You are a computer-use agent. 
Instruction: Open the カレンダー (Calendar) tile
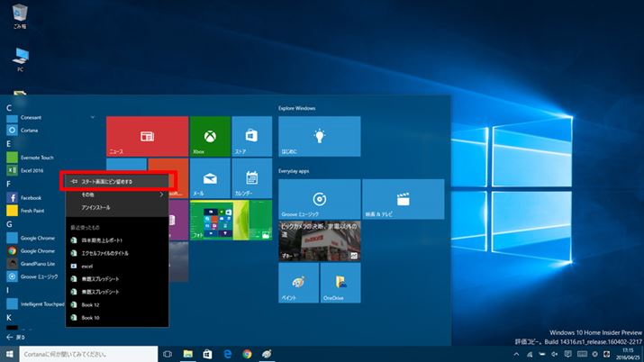tap(251, 178)
